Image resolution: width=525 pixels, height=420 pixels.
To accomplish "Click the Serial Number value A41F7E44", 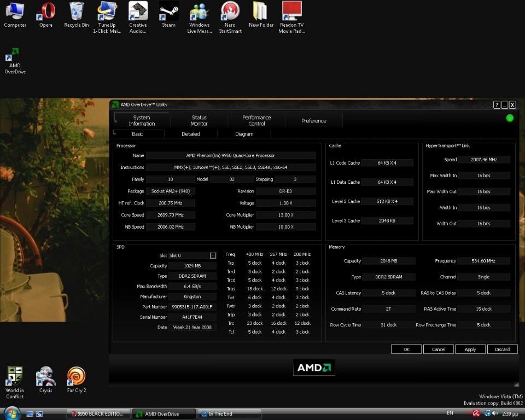I will click(x=192, y=317).
